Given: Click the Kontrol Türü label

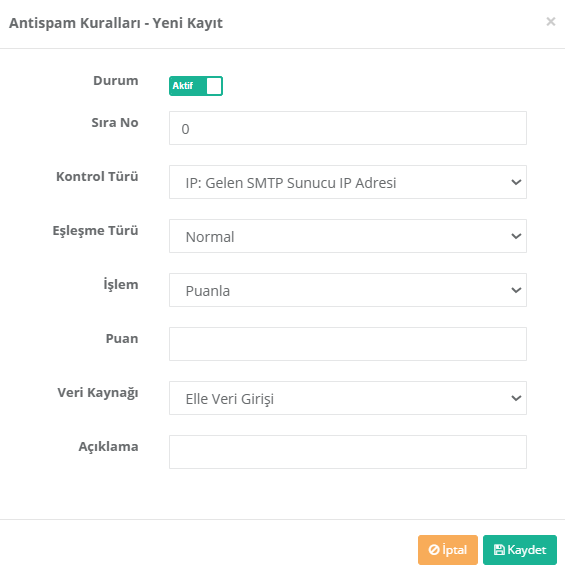Looking at the screenshot, I should click(97, 176).
